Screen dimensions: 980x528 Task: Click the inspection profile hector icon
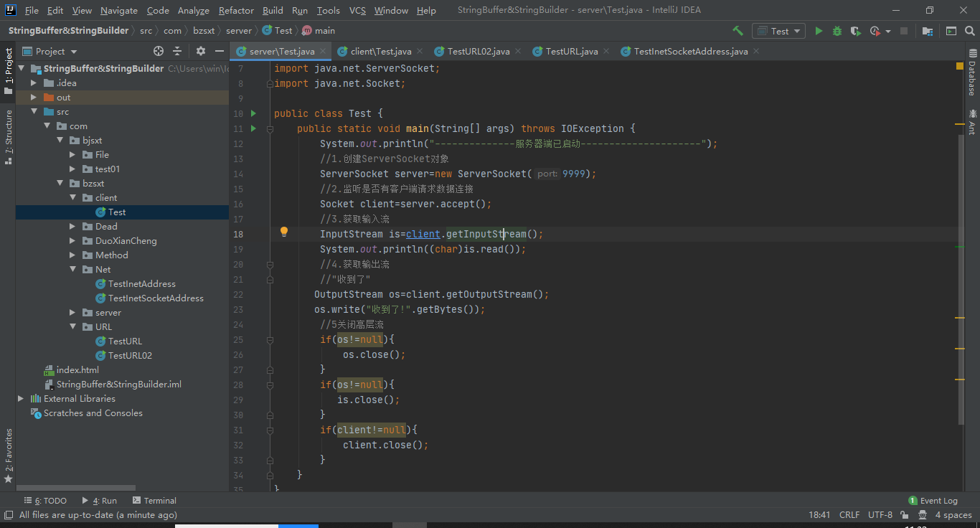point(923,515)
